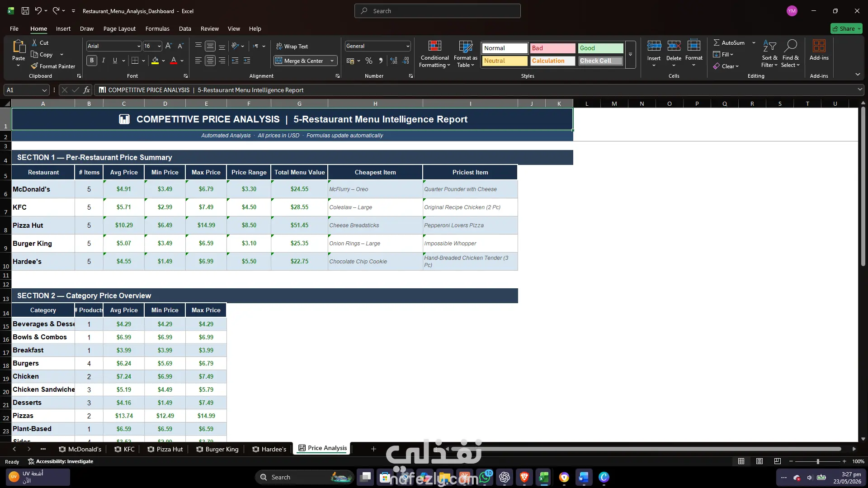Switch to the Page Layout ribbon tab
The image size is (868, 488).
119,28
